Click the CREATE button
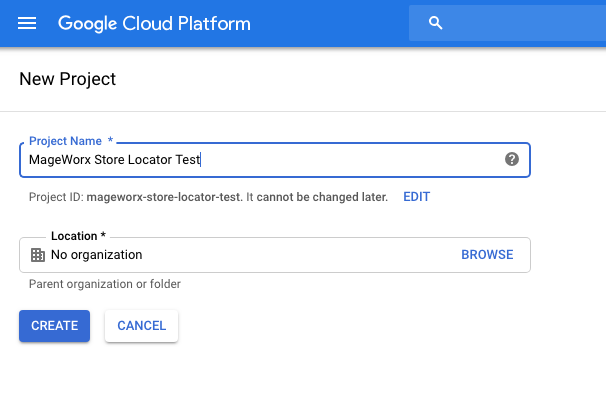The image size is (606, 403). (x=54, y=326)
